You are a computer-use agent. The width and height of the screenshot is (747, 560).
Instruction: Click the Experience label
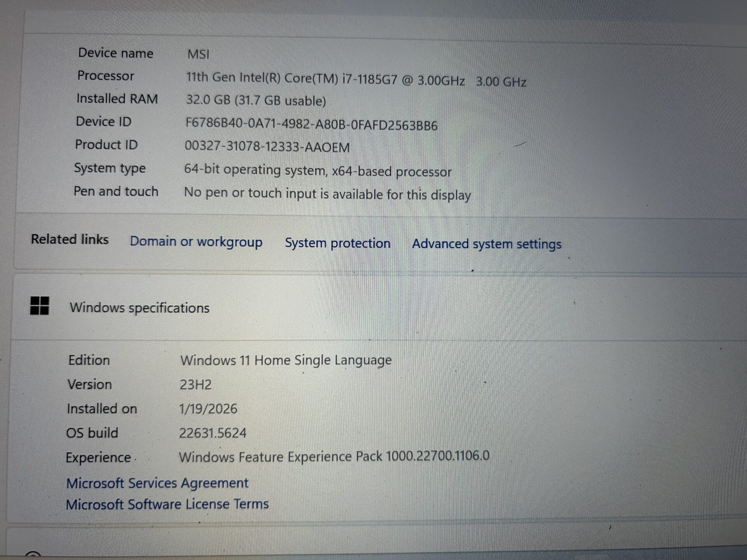pos(98,458)
